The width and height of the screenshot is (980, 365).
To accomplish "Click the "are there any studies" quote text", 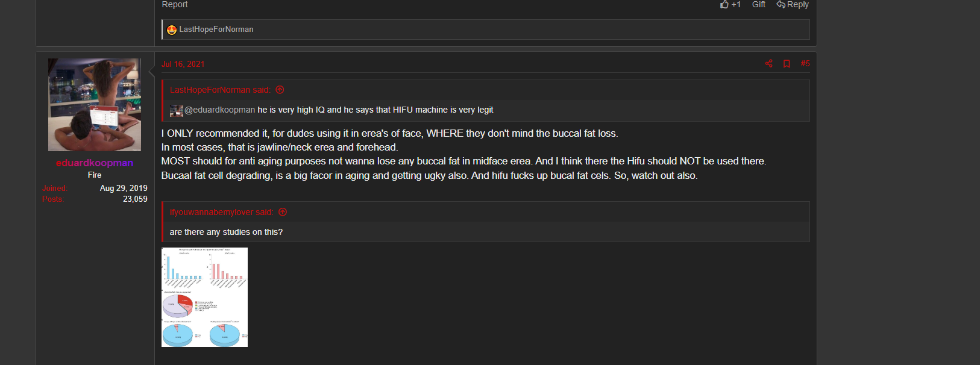I will point(226,232).
